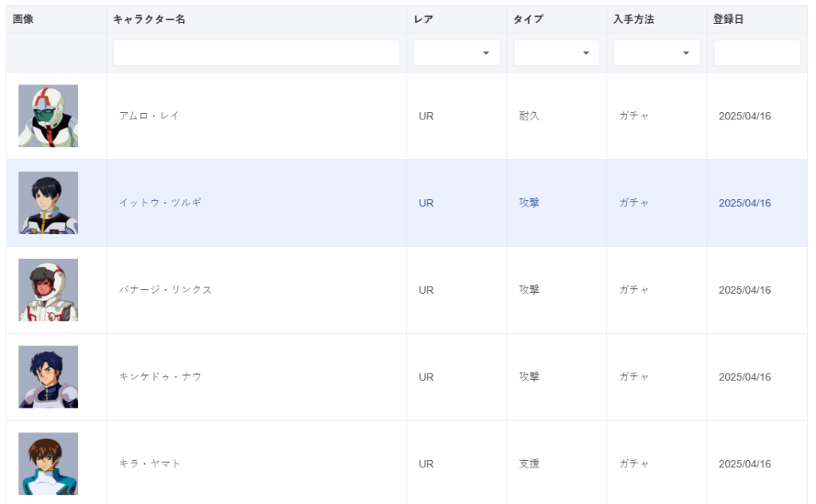The image size is (816, 504).
Task: Click 攻撃 type in バナージ・リンクス row
Action: [x=529, y=289]
